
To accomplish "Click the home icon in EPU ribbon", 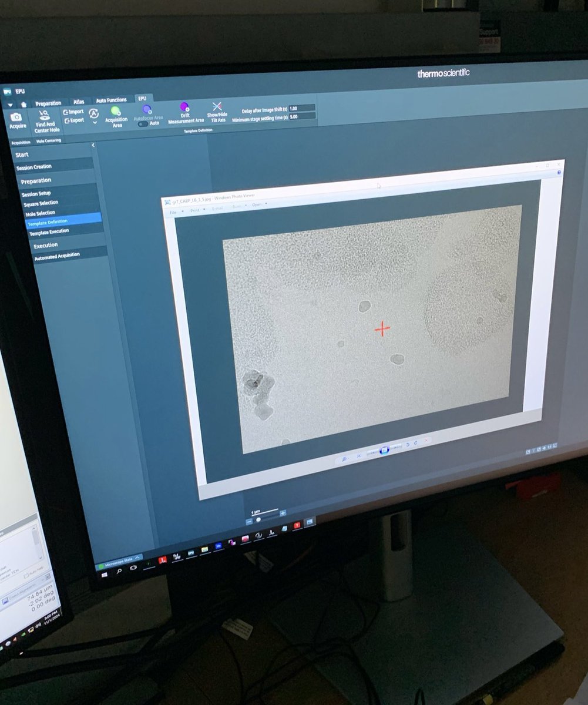I will pyautogui.click(x=23, y=105).
